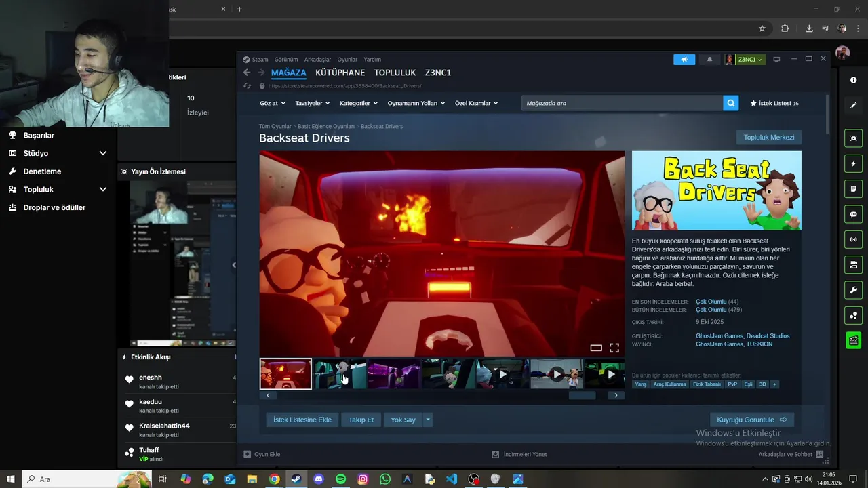Open GhostJam Games developer link
Viewport: 868px width, 488px height.
[719, 336]
